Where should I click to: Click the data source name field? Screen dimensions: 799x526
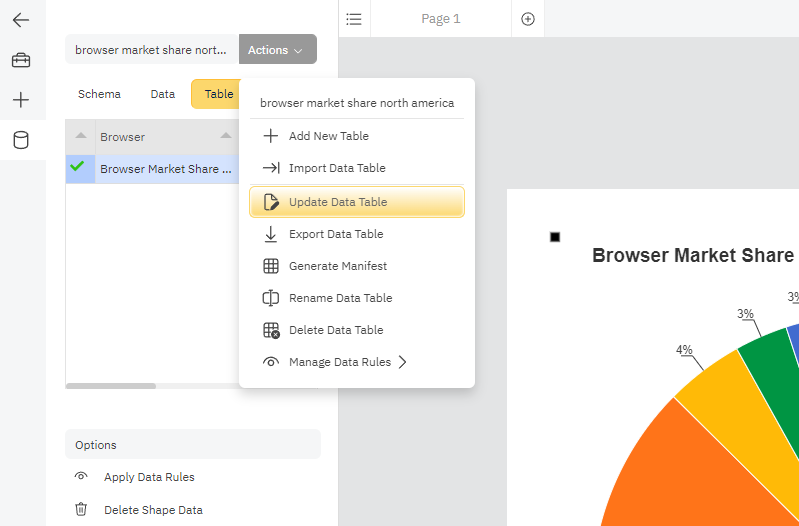point(151,50)
